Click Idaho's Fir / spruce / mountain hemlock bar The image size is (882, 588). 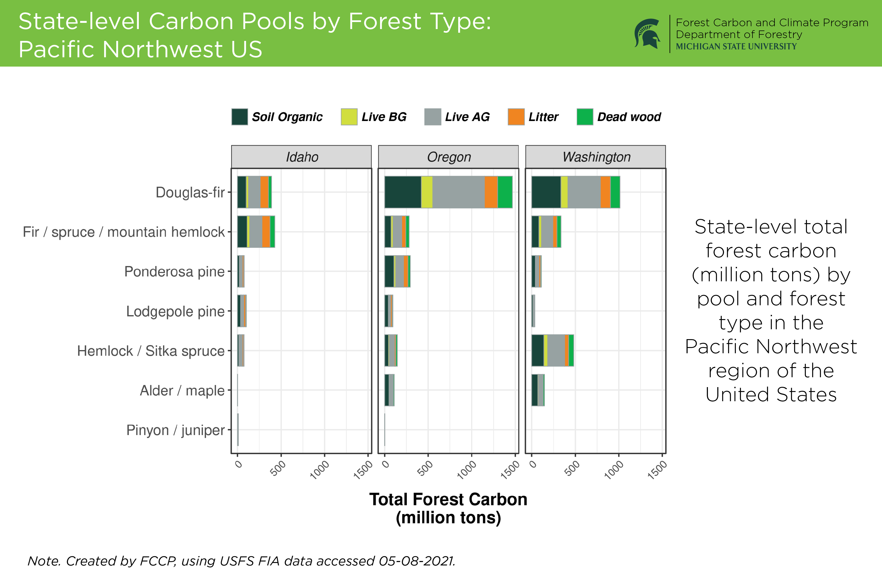point(256,232)
